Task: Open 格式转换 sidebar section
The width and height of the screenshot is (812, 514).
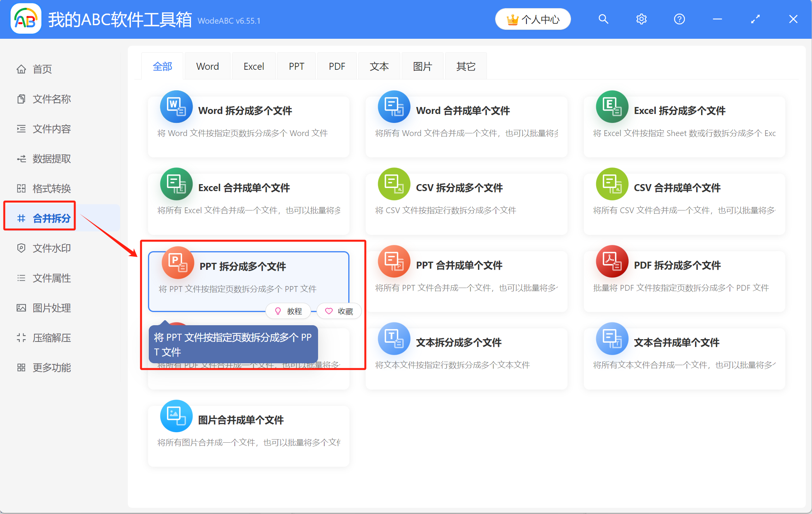Action: [52, 188]
